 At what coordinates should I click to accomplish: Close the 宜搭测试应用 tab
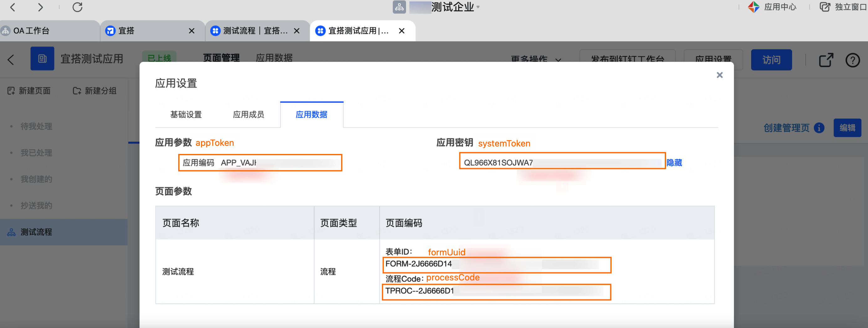pyautogui.click(x=401, y=31)
